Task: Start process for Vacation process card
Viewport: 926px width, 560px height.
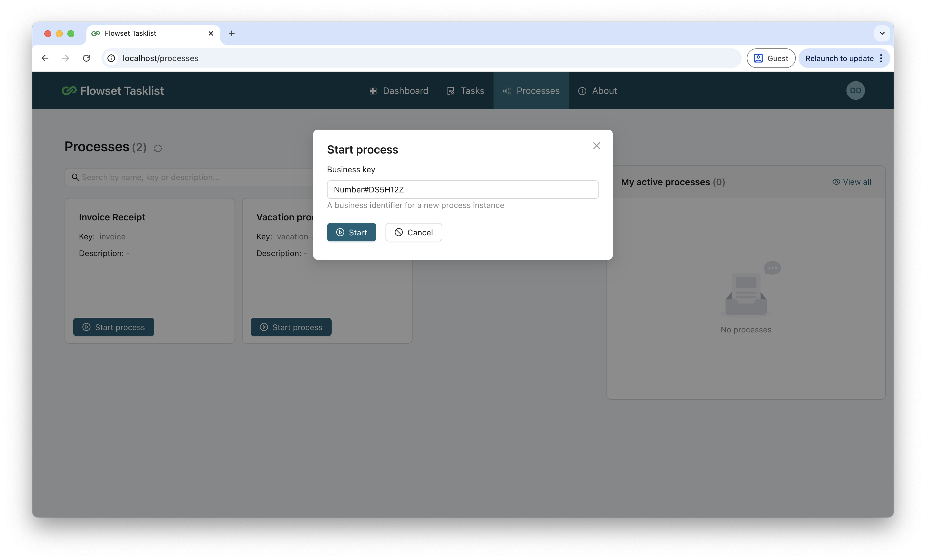Action: [x=291, y=327]
